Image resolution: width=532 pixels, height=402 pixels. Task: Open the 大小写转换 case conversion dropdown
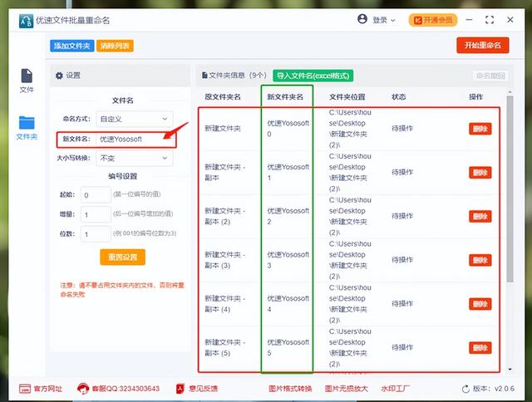[135, 159]
